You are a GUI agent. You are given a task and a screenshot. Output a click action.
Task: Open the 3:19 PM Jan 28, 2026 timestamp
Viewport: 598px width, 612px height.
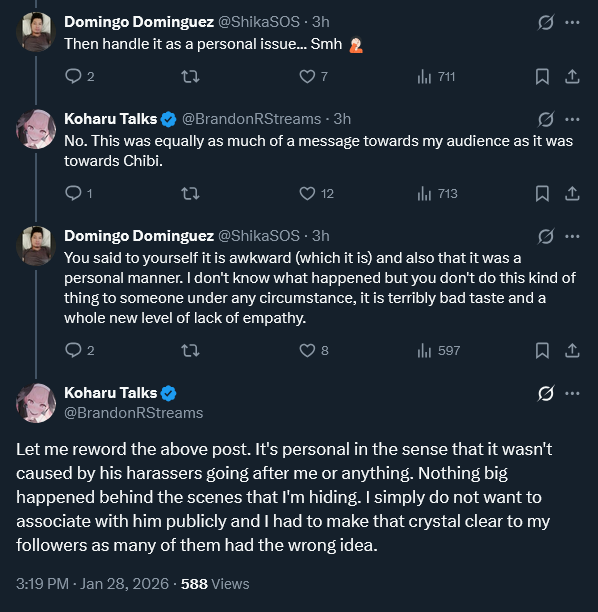click(x=93, y=584)
